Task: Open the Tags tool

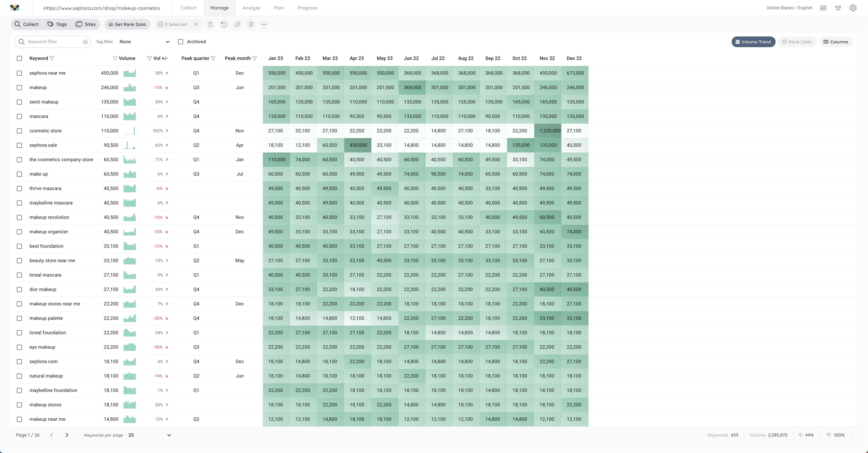Action: coord(57,24)
